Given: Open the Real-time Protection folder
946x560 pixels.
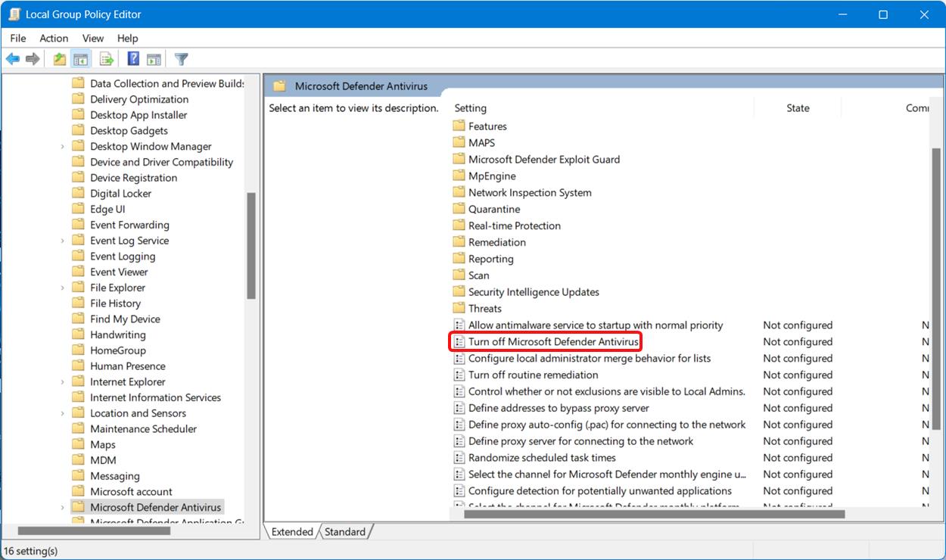Looking at the screenshot, I should [514, 225].
